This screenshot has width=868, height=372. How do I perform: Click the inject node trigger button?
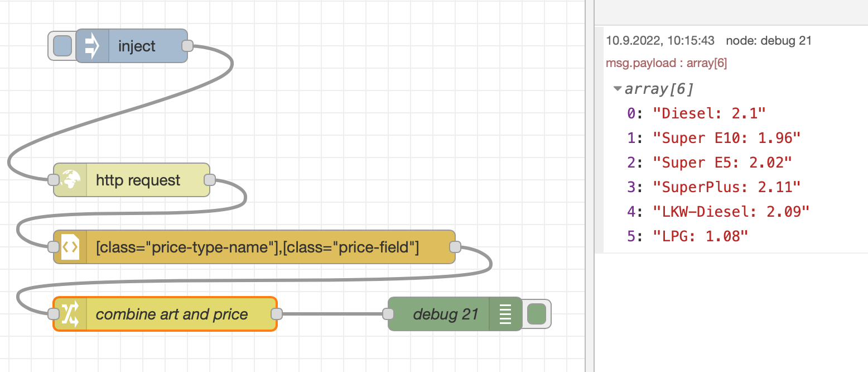[x=62, y=46]
